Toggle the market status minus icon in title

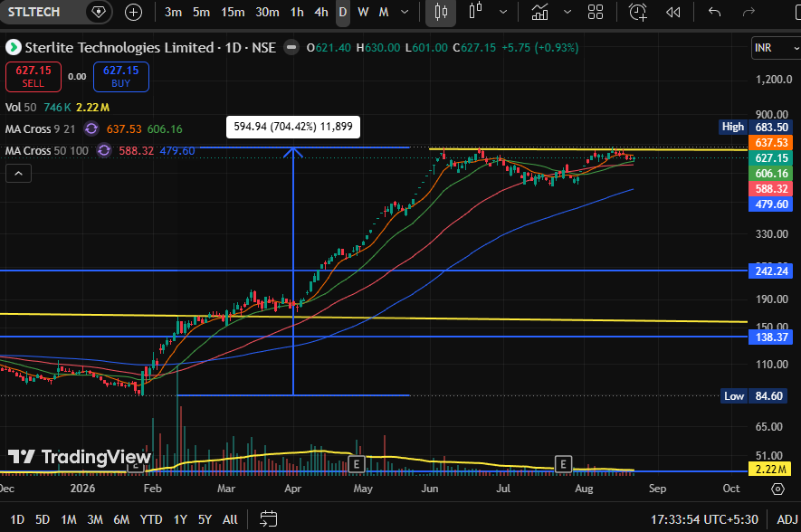(291, 47)
